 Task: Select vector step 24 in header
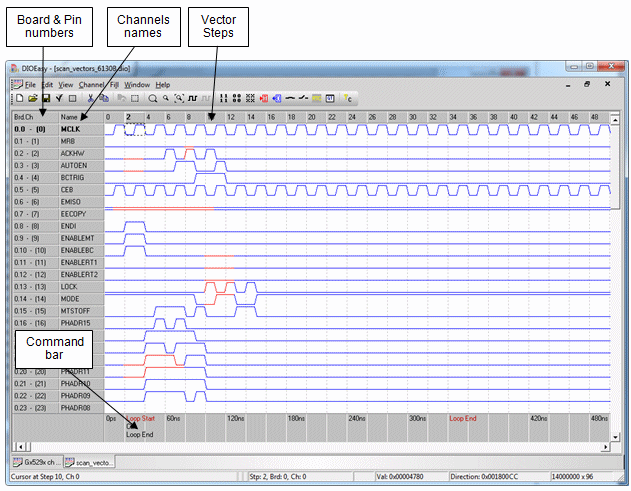pos(352,117)
